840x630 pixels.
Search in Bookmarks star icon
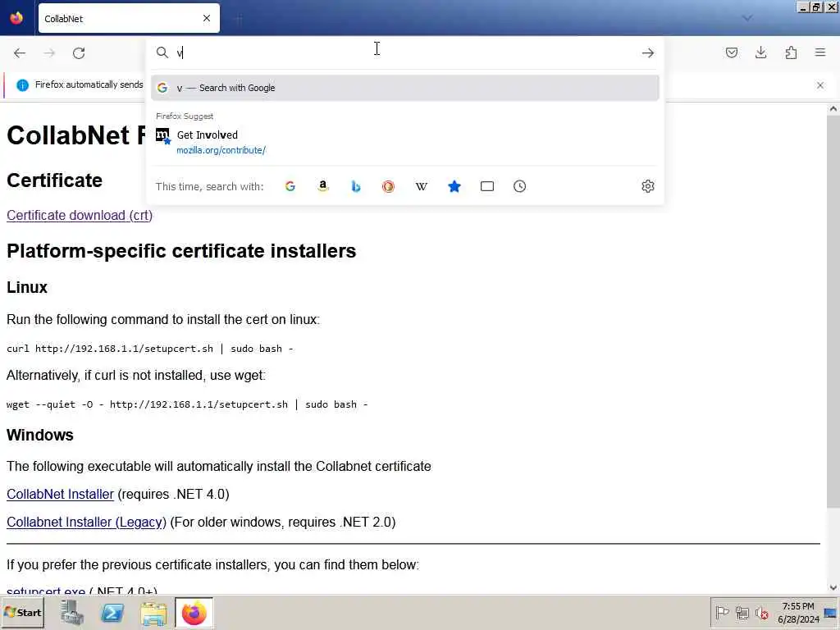click(x=454, y=186)
